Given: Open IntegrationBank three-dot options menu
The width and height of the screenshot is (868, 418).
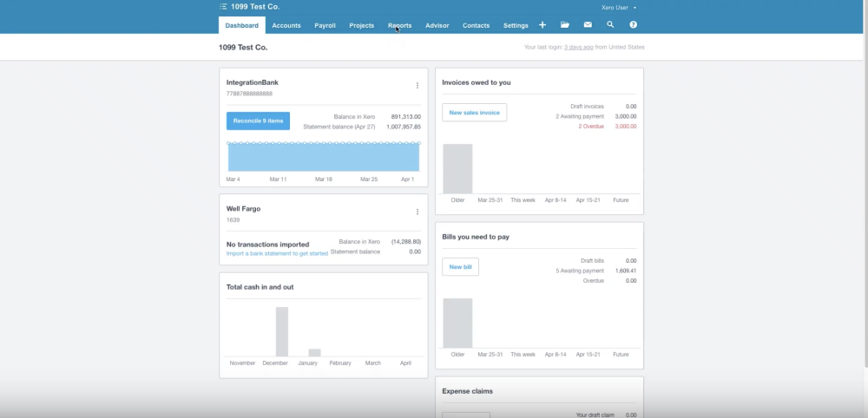Looking at the screenshot, I should [x=418, y=86].
